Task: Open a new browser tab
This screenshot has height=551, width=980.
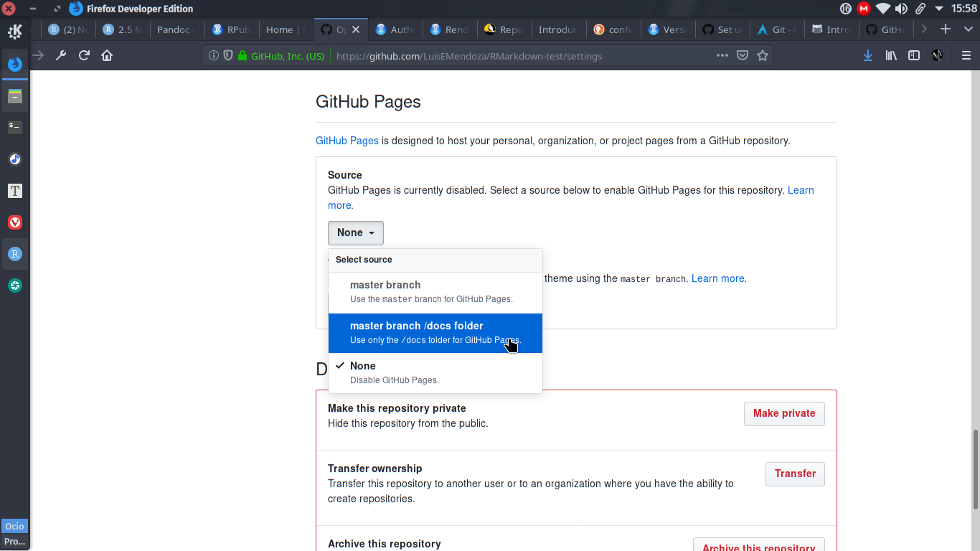Action: point(946,29)
